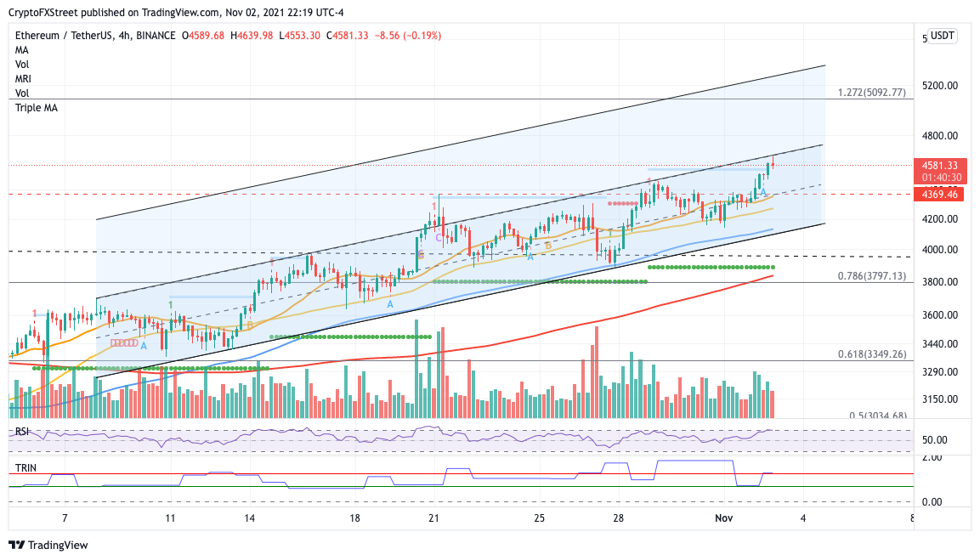Click the TradingView wordmark link at bottom

tap(58, 545)
